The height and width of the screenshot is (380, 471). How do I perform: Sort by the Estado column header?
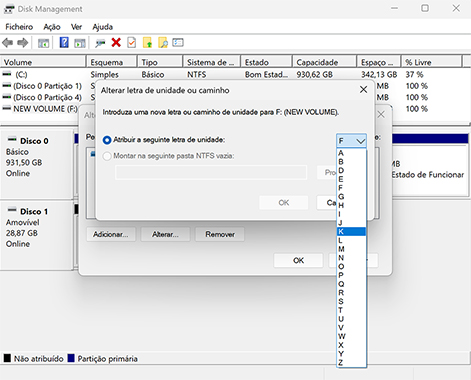point(266,62)
